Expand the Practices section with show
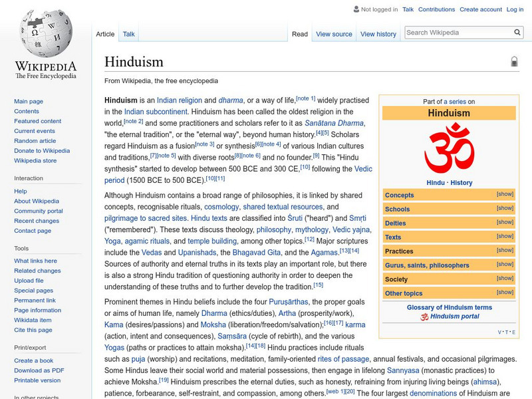The height and width of the screenshot is (399, 532). (505, 250)
